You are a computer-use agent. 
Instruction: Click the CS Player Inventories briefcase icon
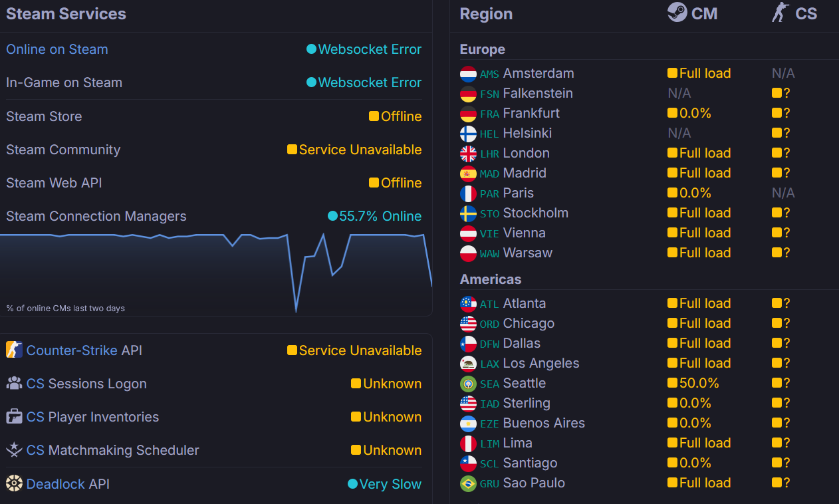pos(14,416)
